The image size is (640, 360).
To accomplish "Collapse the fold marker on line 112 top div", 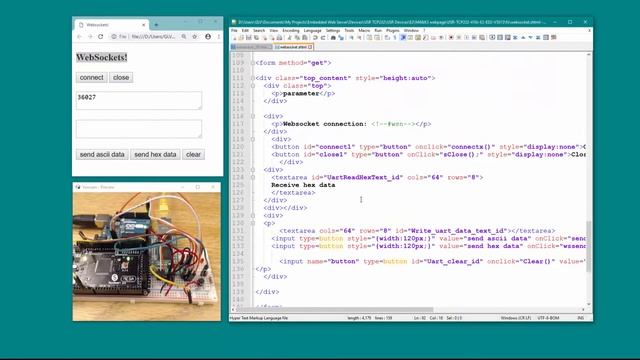I will pyautogui.click(x=253, y=86).
